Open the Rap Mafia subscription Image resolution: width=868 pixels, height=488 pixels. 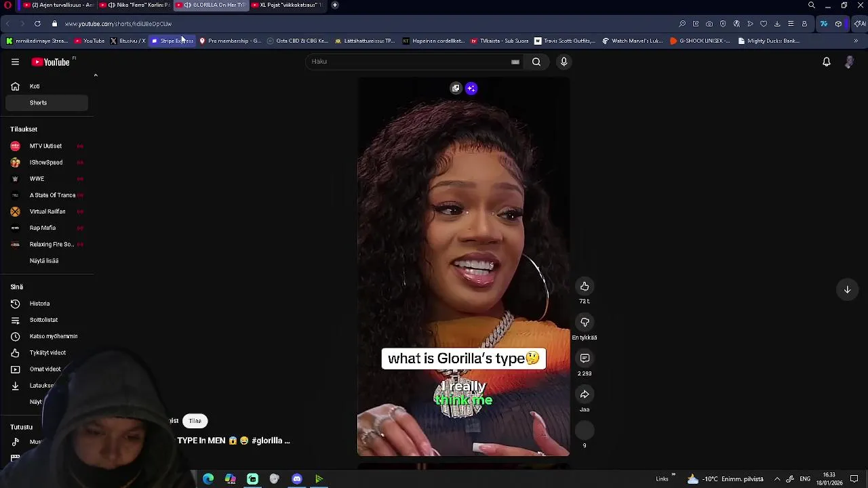click(x=46, y=228)
